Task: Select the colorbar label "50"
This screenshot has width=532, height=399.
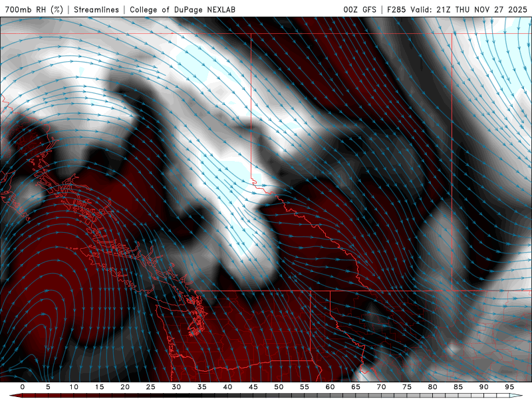Action: coord(279,387)
